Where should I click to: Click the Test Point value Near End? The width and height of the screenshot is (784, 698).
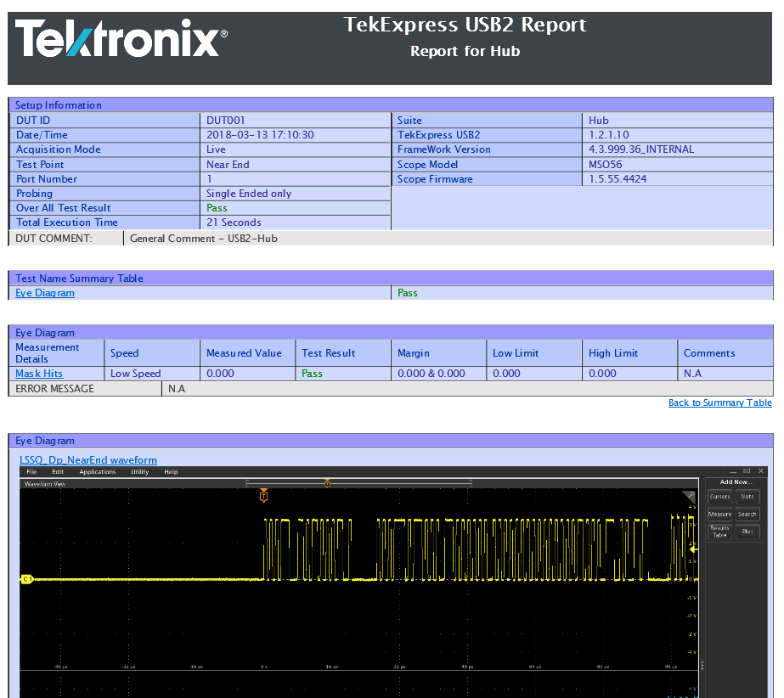click(228, 165)
